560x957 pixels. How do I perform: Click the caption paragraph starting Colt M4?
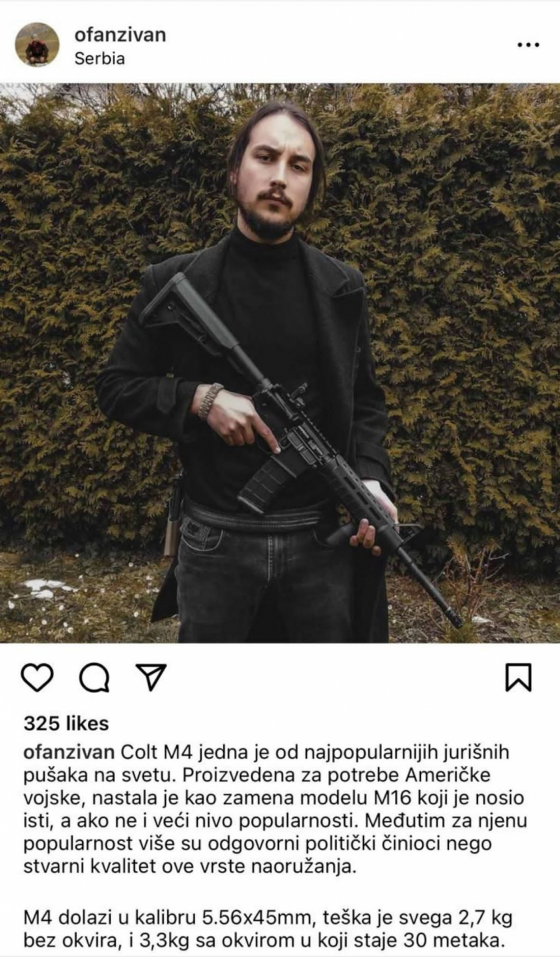click(275, 809)
